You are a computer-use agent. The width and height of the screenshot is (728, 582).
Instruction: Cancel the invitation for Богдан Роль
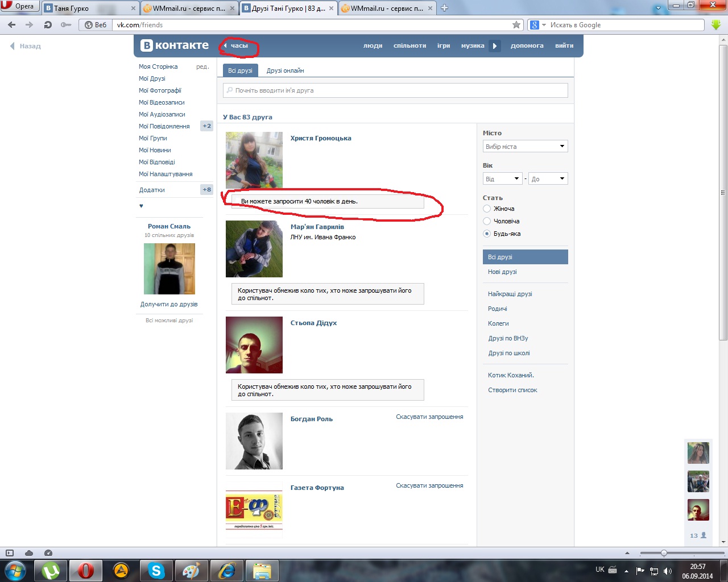tap(429, 417)
